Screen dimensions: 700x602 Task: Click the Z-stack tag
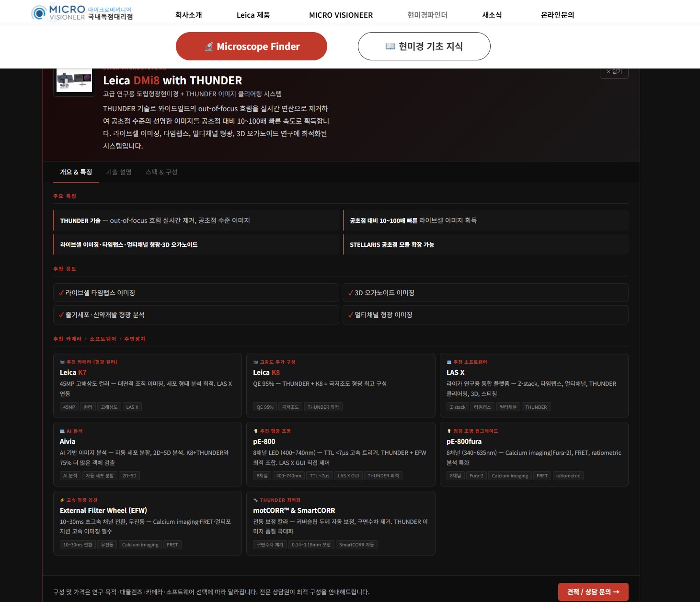pyautogui.click(x=458, y=407)
